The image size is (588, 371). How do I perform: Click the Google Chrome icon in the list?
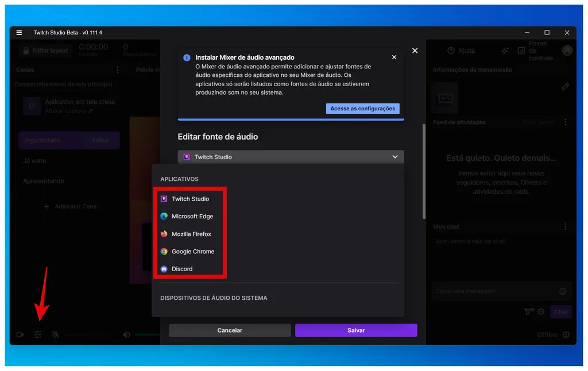coord(165,252)
